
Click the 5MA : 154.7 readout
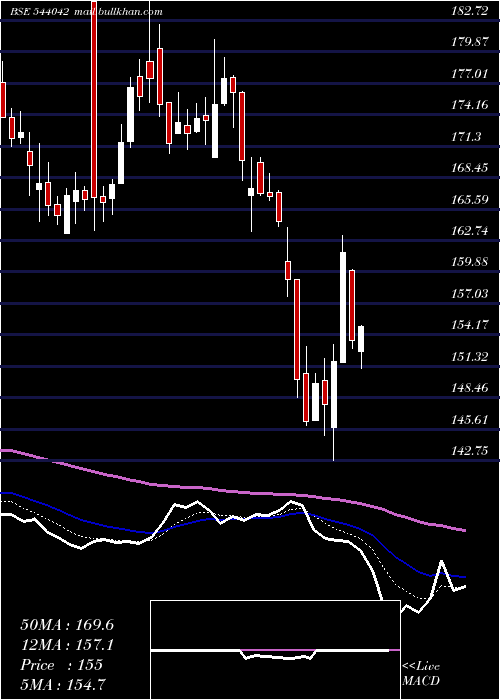(63, 685)
